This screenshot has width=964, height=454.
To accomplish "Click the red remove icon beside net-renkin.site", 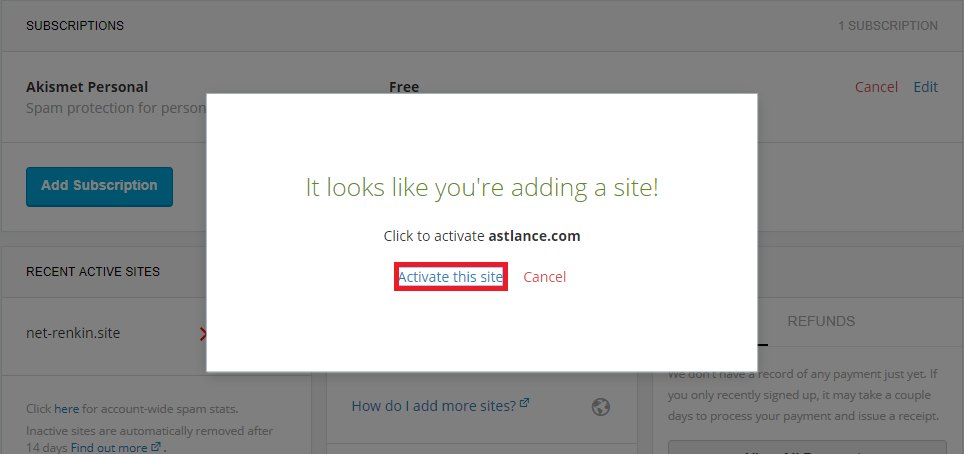I will pos(203,333).
